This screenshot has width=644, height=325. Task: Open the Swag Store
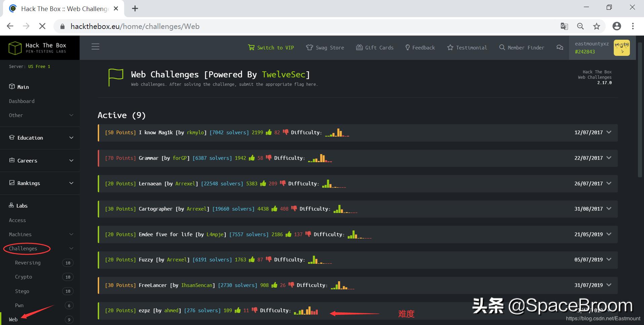325,47
